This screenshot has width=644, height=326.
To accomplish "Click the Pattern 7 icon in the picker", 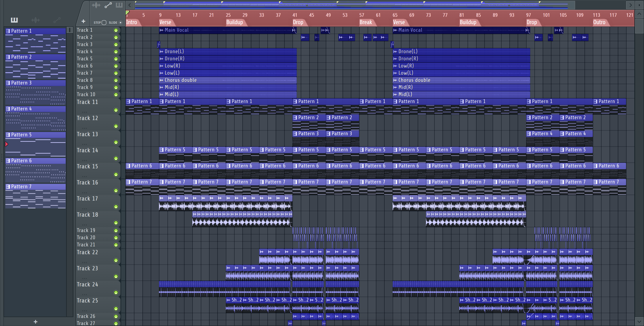I will [8, 186].
